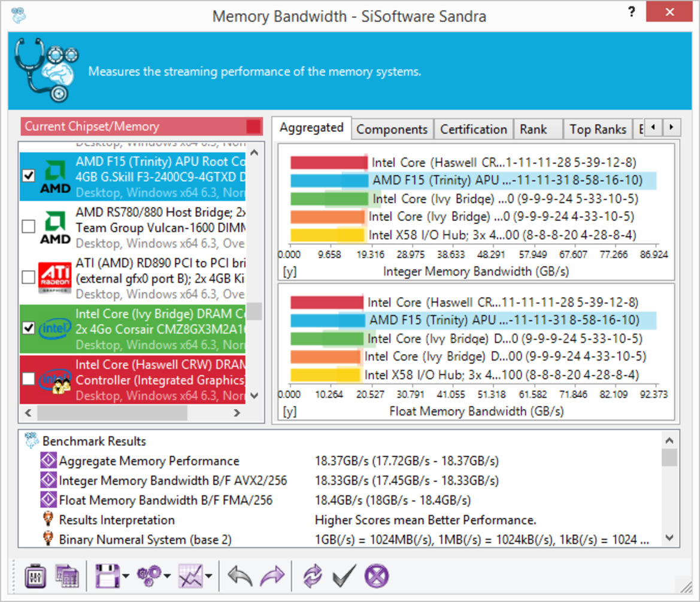Click the AMD F15 (Trinity) label in the Float chart
Screen dimensions: 700x602
tap(504, 320)
